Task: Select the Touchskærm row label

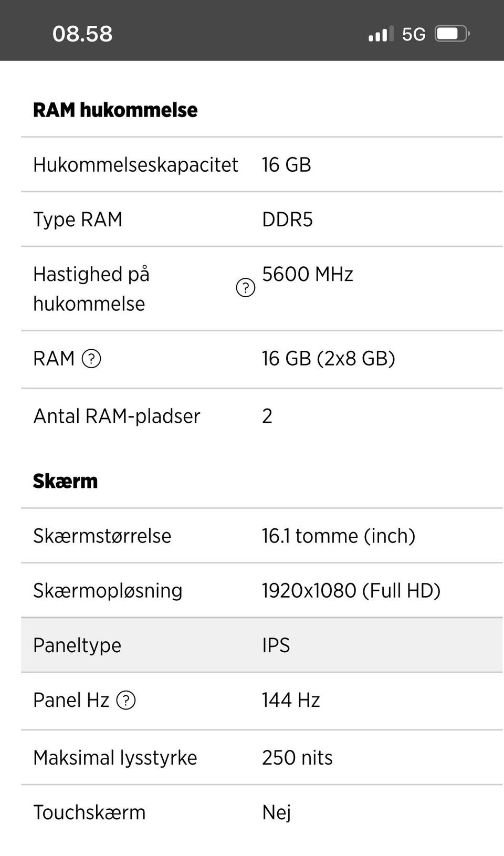Action: coord(89,812)
